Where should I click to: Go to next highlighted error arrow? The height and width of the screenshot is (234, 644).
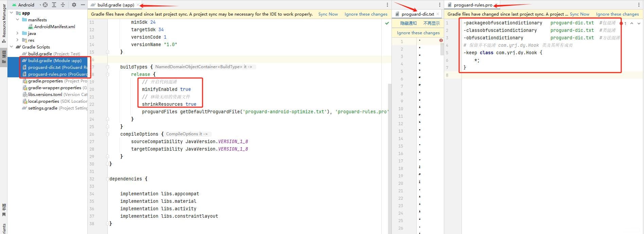coord(639,23)
